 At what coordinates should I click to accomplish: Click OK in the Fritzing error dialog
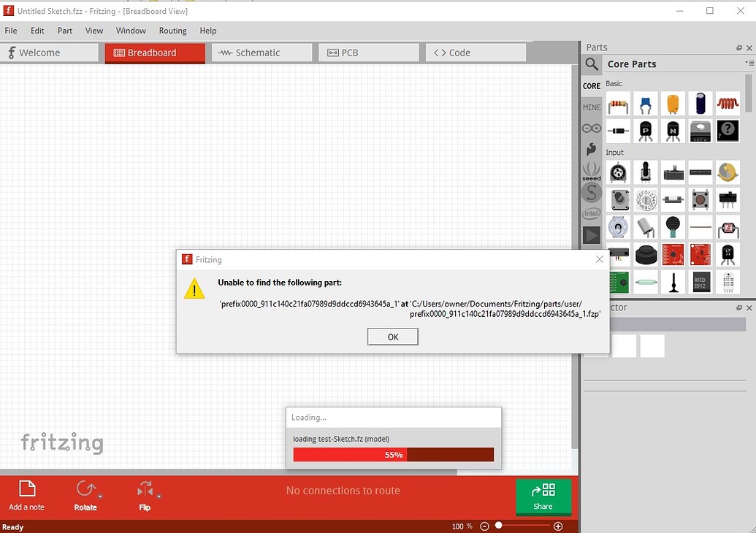(392, 337)
